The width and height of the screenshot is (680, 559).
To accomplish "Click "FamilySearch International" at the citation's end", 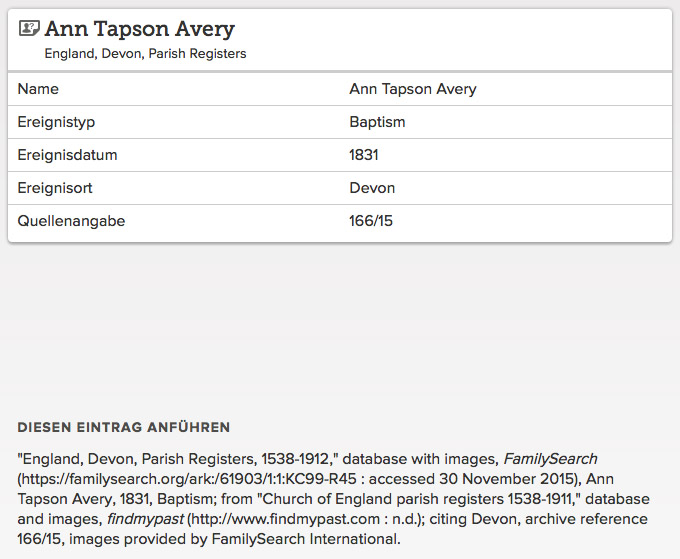I will click(x=304, y=539).
